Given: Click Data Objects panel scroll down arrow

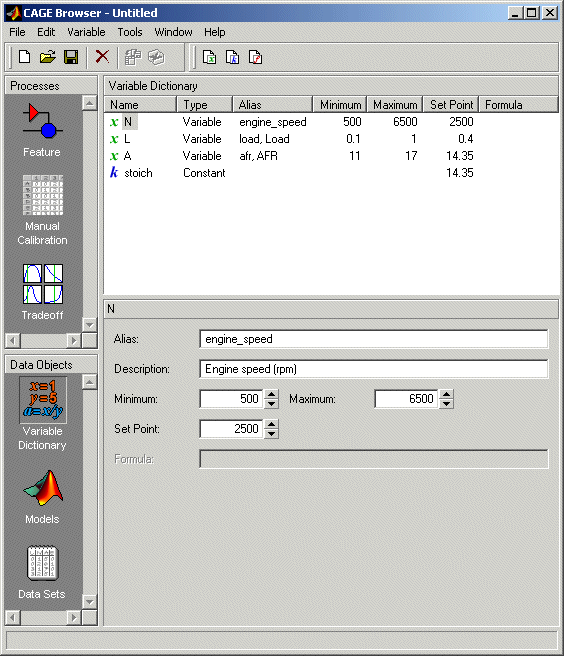Looking at the screenshot, I should (x=90, y=602).
